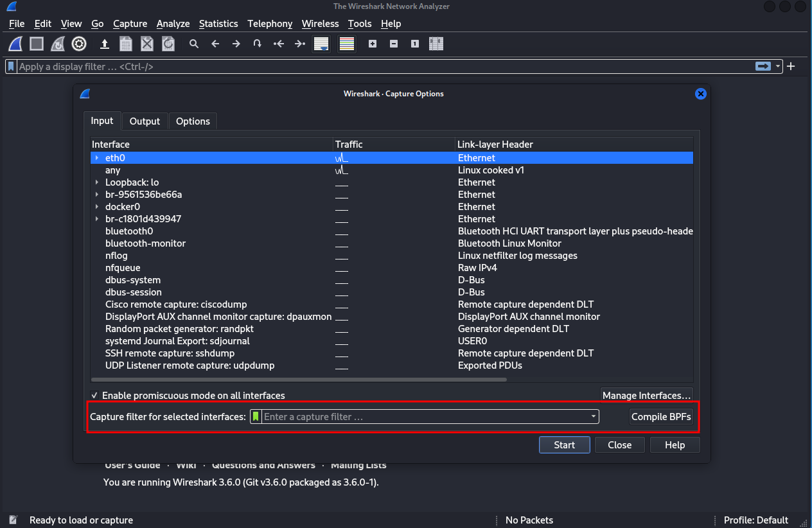Click the Close button in Capture Options
This screenshot has width=812, height=528.
tap(620, 445)
